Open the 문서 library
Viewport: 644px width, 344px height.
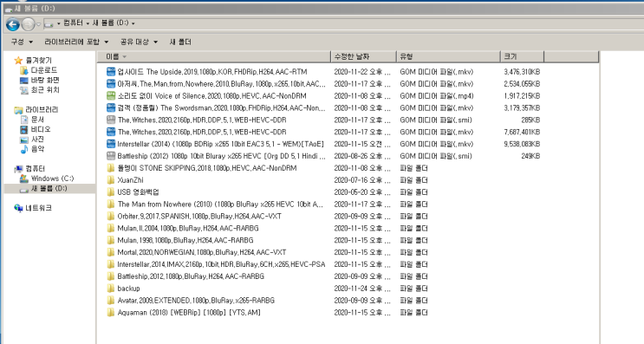pos(37,120)
